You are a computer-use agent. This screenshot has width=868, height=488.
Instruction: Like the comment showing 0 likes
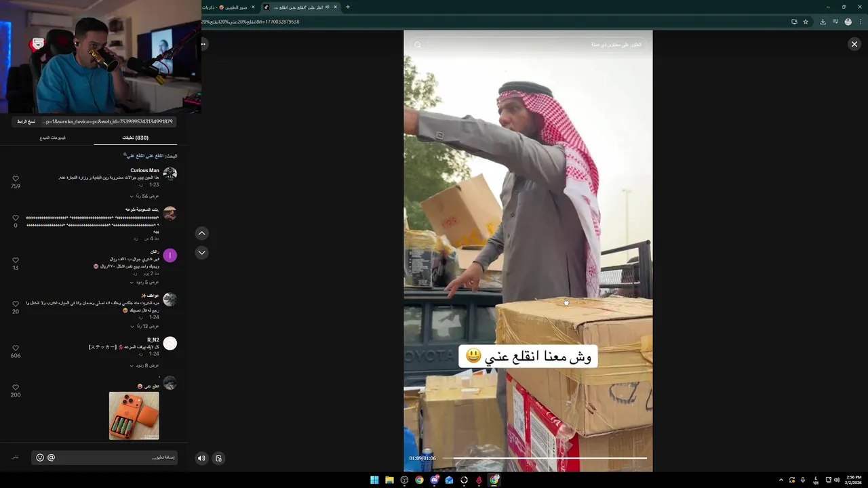tap(16, 218)
